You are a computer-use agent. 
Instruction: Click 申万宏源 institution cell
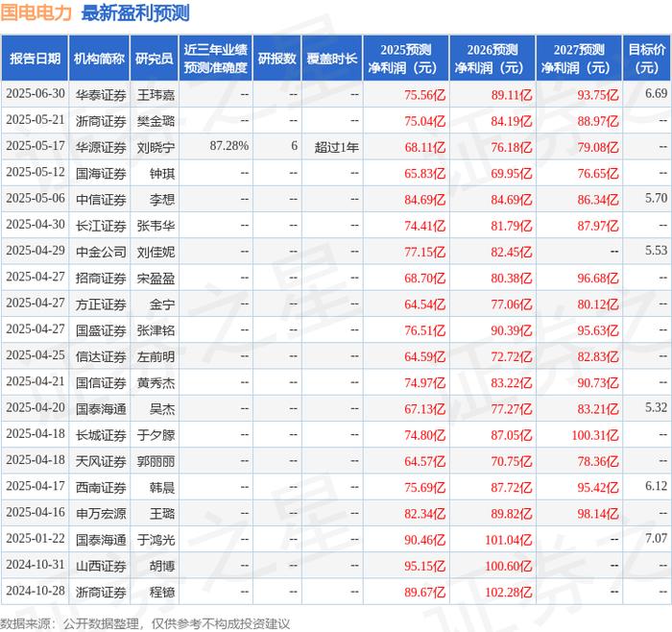point(101,513)
